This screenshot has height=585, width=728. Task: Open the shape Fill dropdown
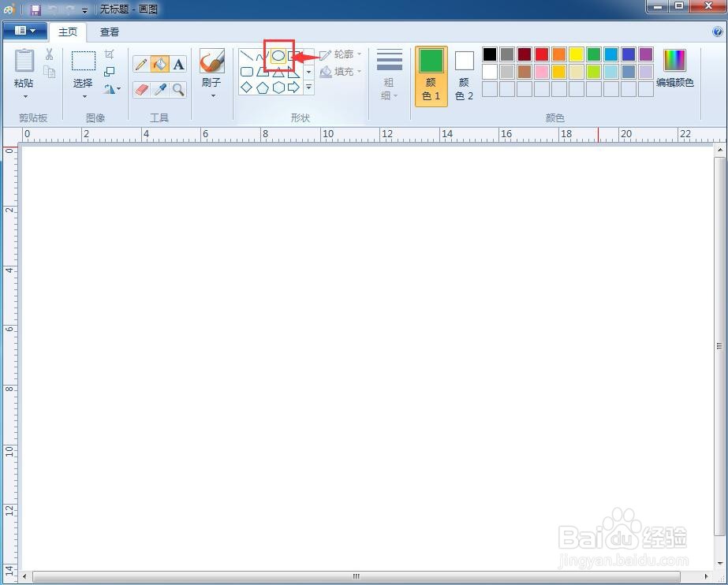pos(341,72)
